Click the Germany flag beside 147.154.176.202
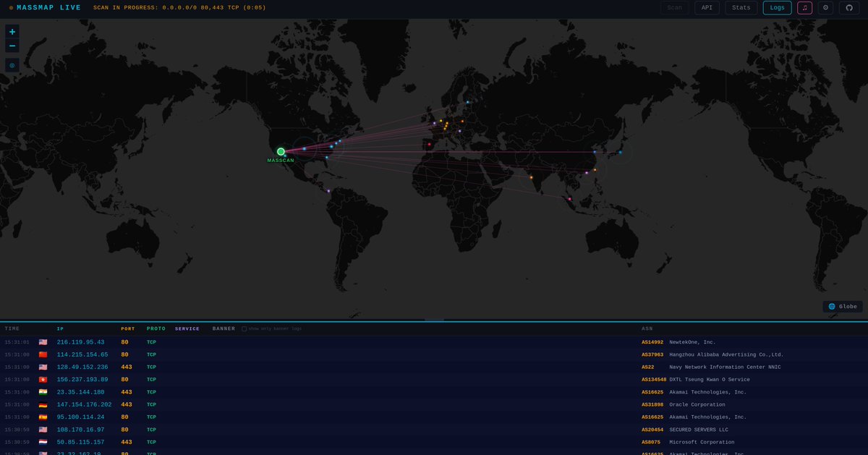 [x=43, y=404]
